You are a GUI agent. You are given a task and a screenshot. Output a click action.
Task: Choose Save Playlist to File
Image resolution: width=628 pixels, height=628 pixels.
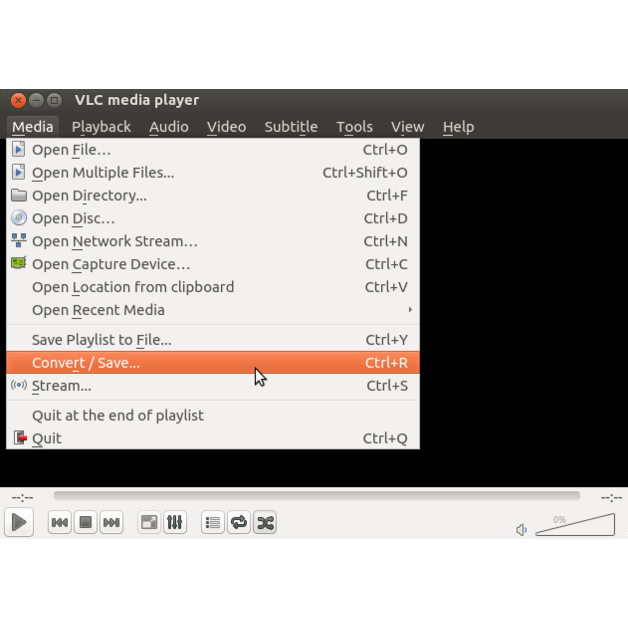(213, 340)
